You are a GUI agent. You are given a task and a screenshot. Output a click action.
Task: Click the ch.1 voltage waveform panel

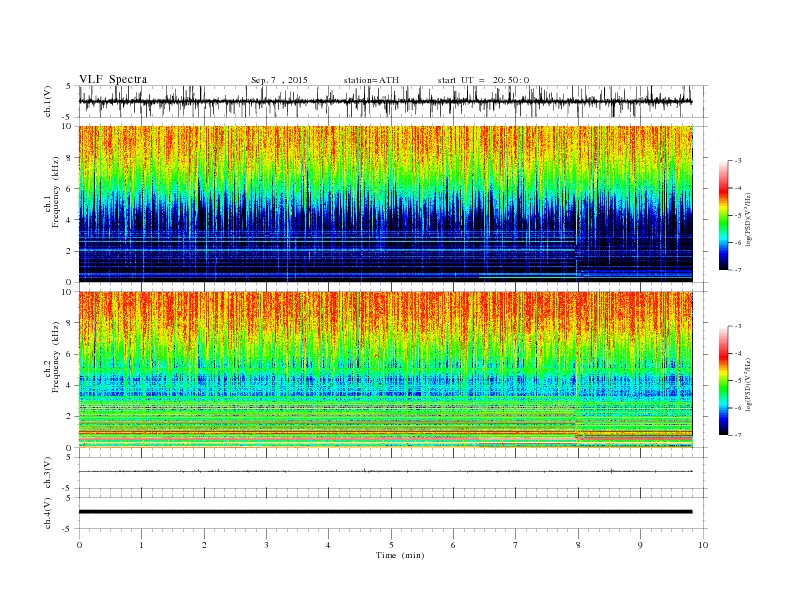click(393, 101)
